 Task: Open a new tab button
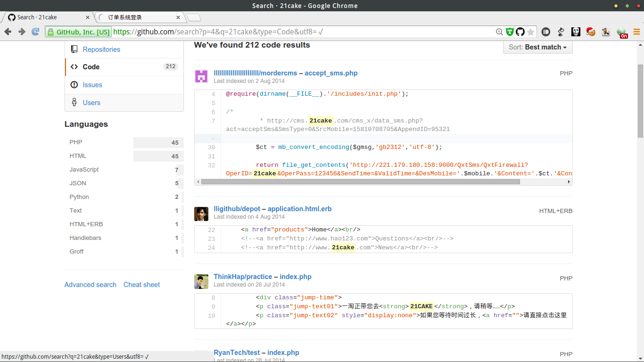pos(194,18)
